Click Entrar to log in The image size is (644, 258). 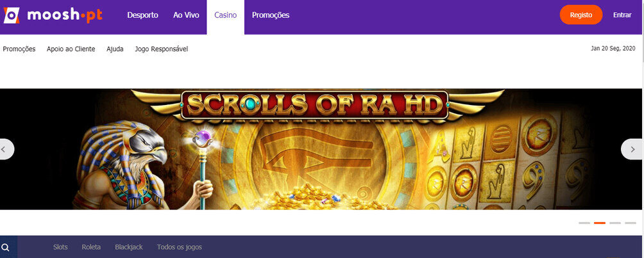pos(622,15)
